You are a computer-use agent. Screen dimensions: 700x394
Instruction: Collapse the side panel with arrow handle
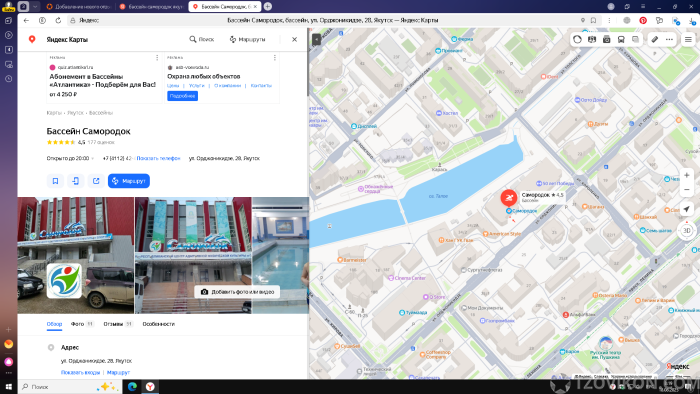pyautogui.click(x=316, y=39)
